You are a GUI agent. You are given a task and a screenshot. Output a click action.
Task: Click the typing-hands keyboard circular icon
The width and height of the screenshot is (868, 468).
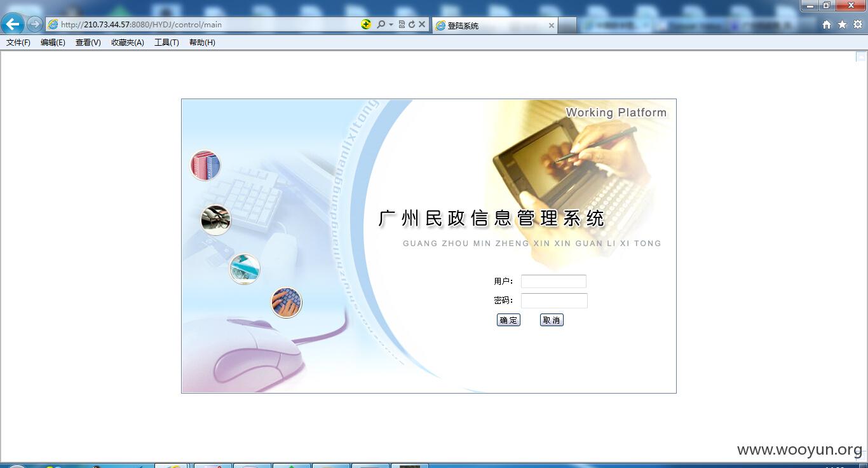[x=287, y=303]
